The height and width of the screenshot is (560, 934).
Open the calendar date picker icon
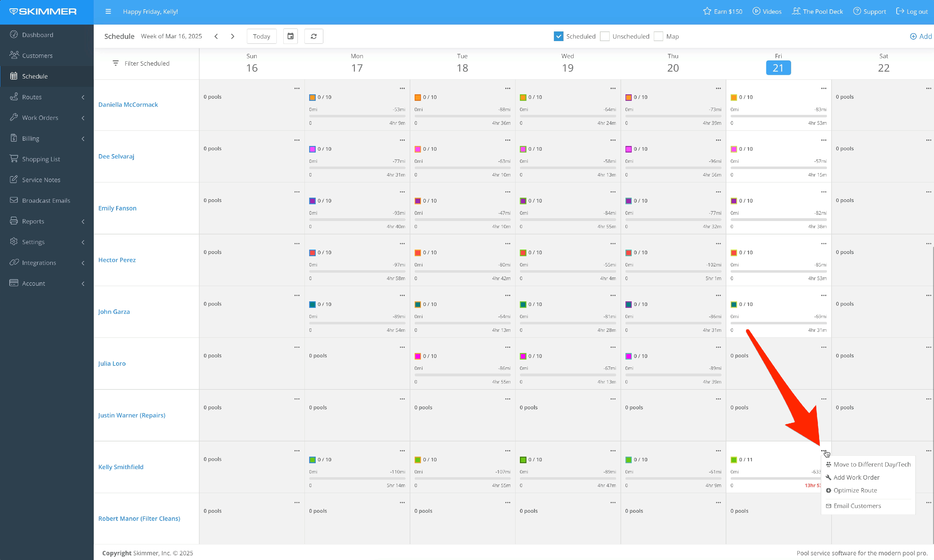point(290,36)
